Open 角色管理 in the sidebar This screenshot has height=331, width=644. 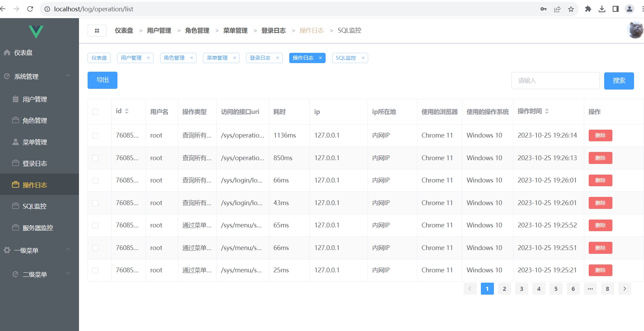click(x=39, y=120)
